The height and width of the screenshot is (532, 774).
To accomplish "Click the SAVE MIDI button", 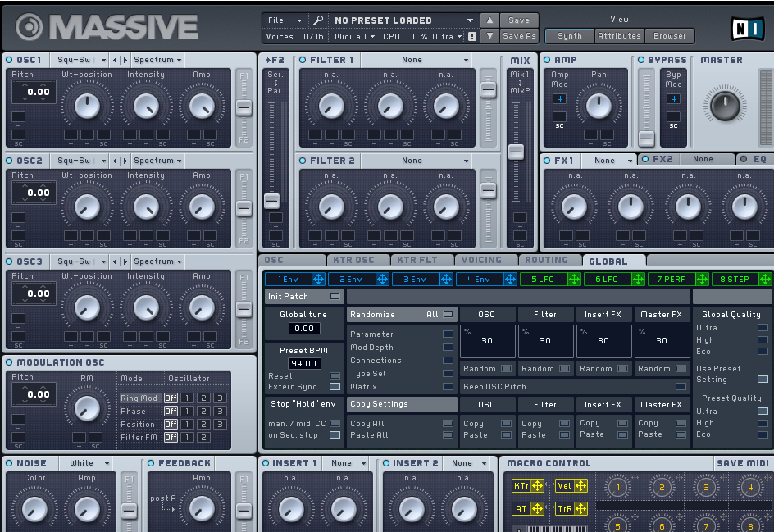I will pos(742,463).
